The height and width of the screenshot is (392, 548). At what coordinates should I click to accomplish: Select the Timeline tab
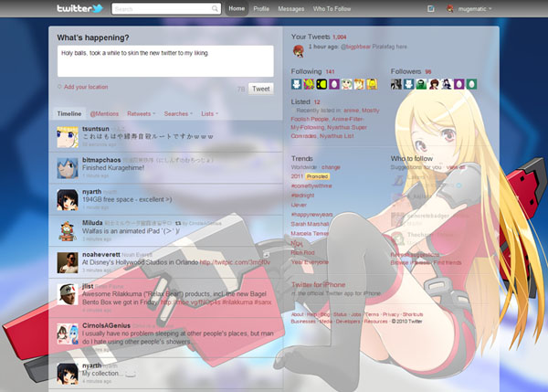point(69,113)
